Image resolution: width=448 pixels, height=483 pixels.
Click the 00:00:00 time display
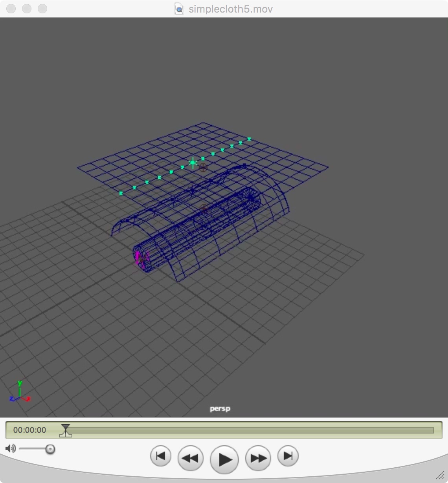point(29,430)
